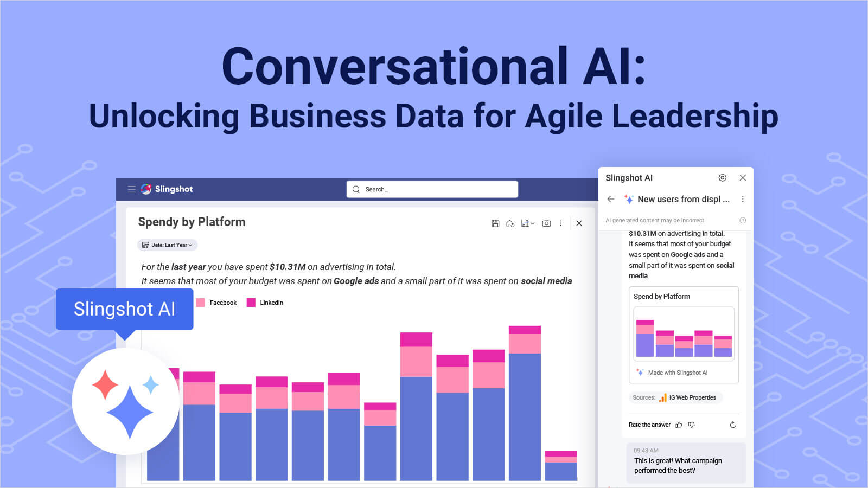This screenshot has height=488, width=868.
Task: Open Slingshot AI panel settings
Action: coord(722,178)
